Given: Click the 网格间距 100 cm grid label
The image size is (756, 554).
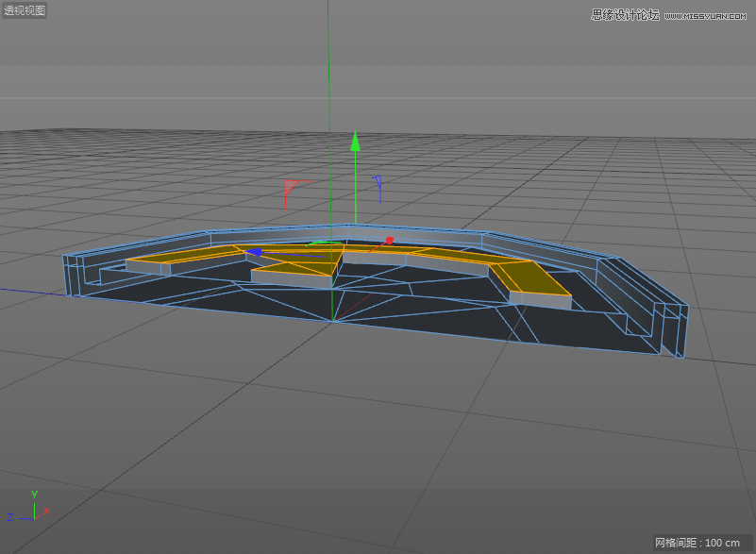Looking at the screenshot, I should point(697,543).
